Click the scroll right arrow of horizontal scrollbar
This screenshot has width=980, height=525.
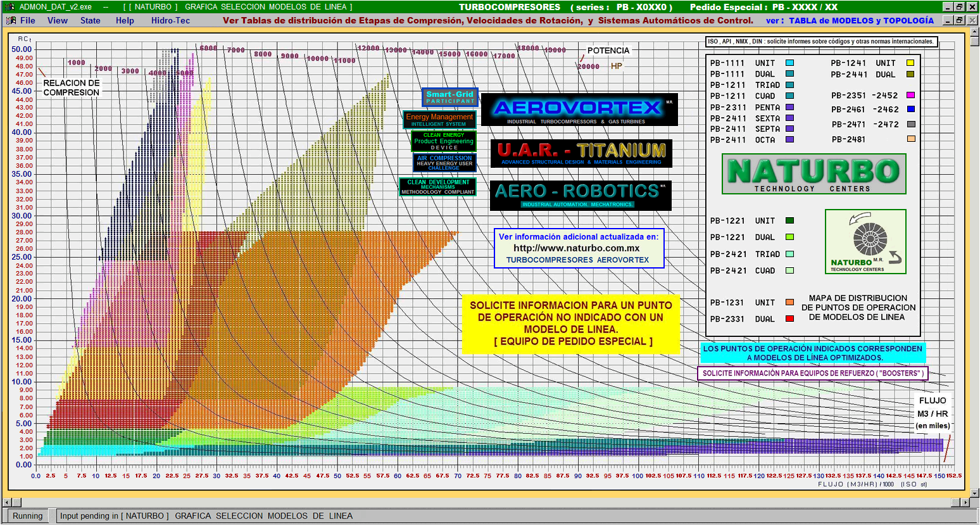pyautogui.click(x=965, y=502)
